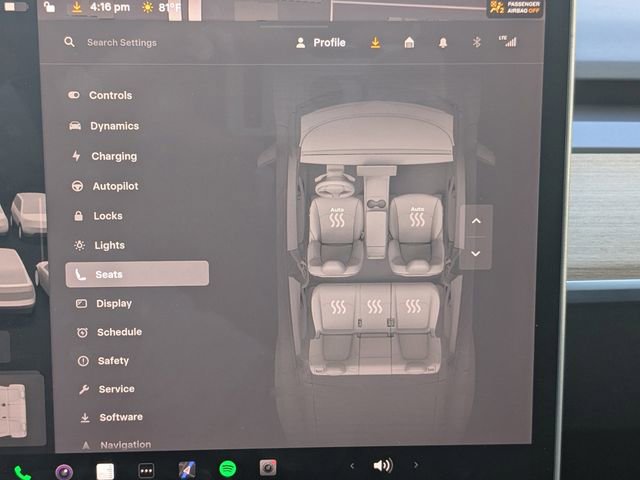Click the Service wrench icon
The height and width of the screenshot is (480, 640).
tap(84, 389)
